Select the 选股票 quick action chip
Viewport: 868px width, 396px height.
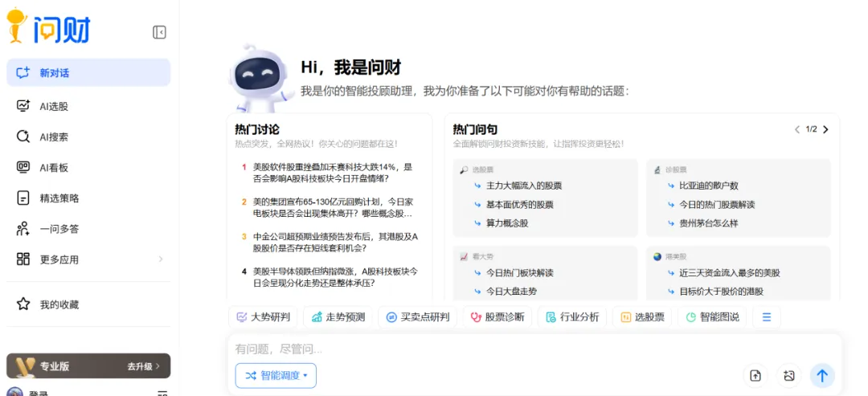point(642,317)
